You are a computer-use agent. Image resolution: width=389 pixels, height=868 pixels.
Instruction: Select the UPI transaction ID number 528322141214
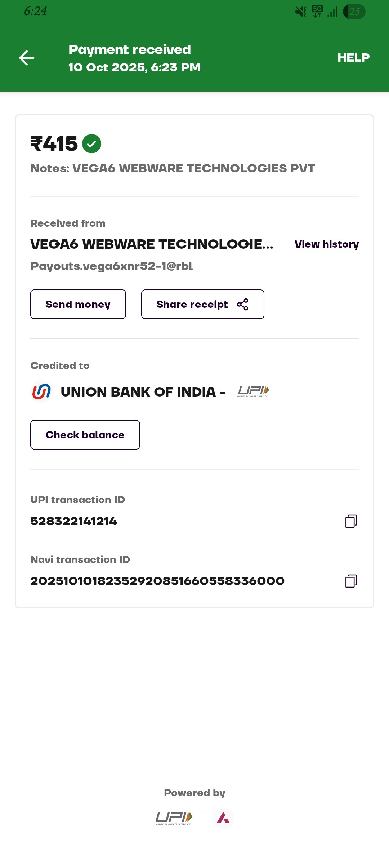click(x=74, y=521)
